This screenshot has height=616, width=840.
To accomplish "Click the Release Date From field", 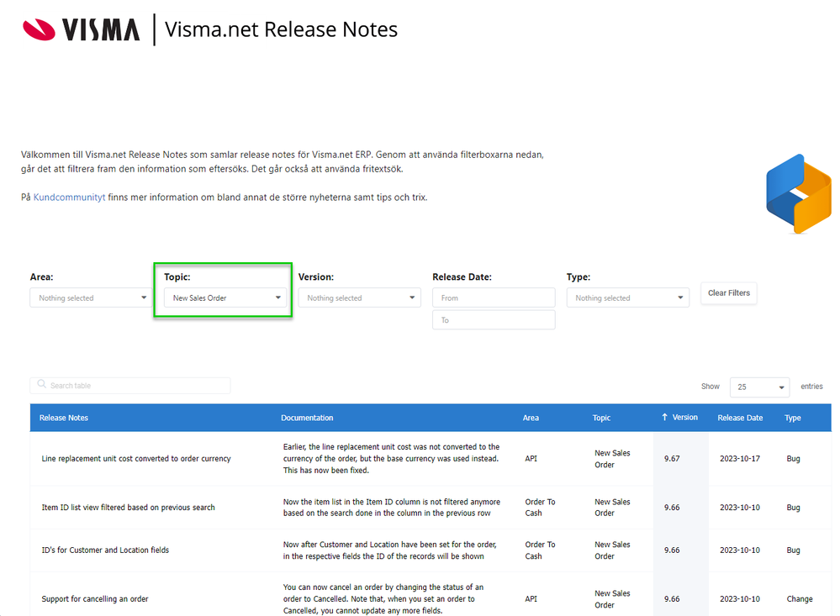I will [x=494, y=297].
